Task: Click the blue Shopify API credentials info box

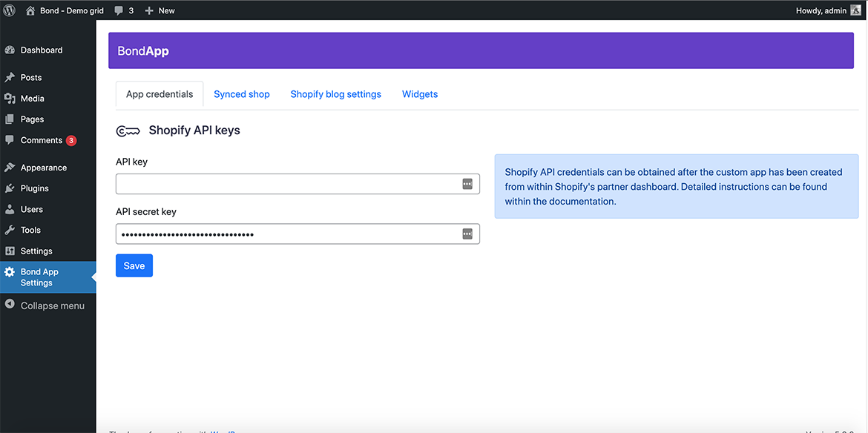Action: pyautogui.click(x=677, y=186)
